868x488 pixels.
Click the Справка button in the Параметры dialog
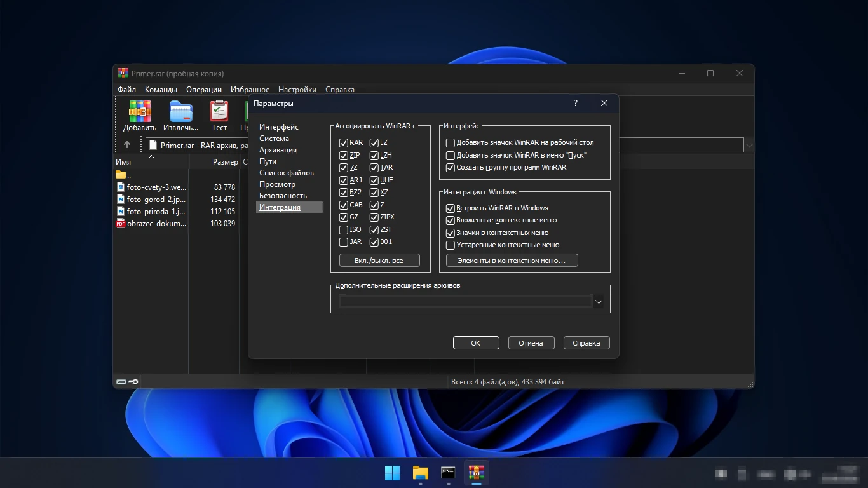click(587, 343)
